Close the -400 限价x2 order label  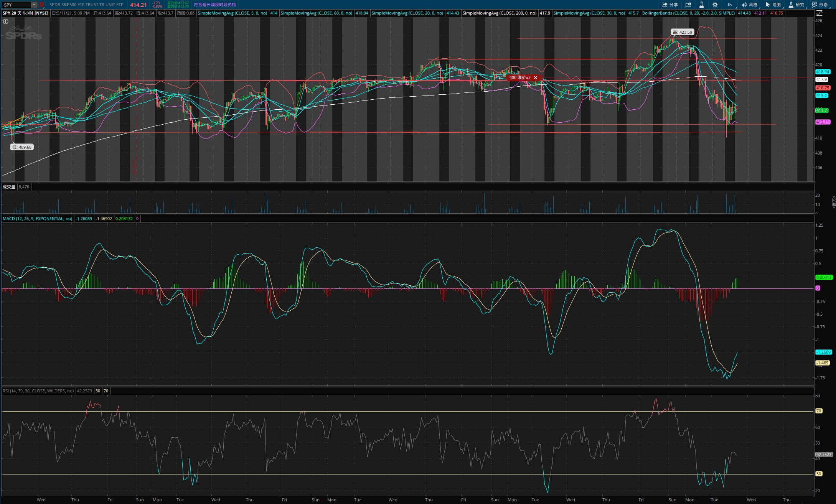tap(536, 77)
